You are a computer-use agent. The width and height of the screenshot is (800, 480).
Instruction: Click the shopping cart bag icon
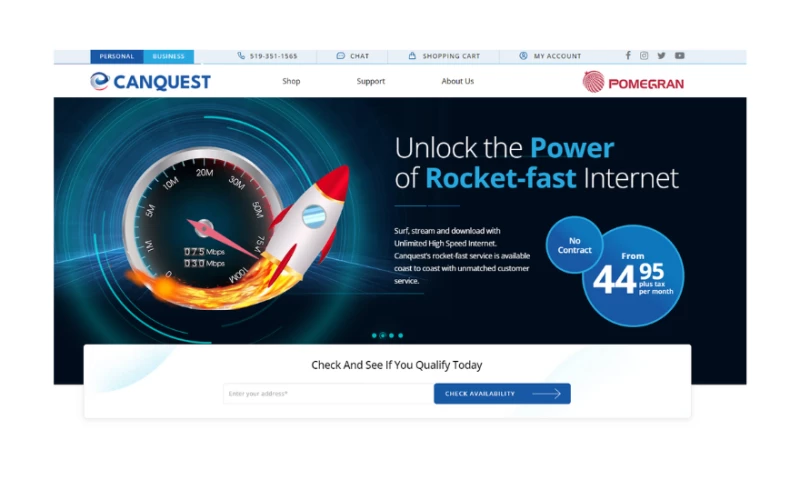pyautogui.click(x=412, y=56)
